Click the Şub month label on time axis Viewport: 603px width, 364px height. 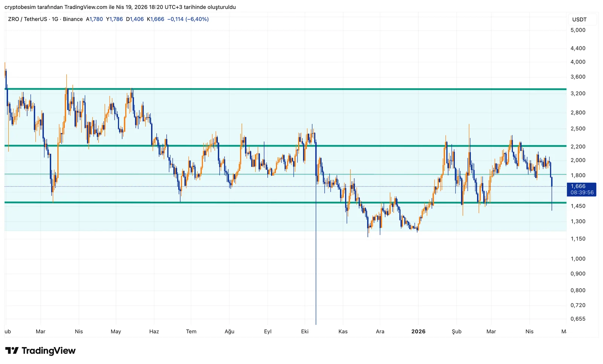click(456, 332)
